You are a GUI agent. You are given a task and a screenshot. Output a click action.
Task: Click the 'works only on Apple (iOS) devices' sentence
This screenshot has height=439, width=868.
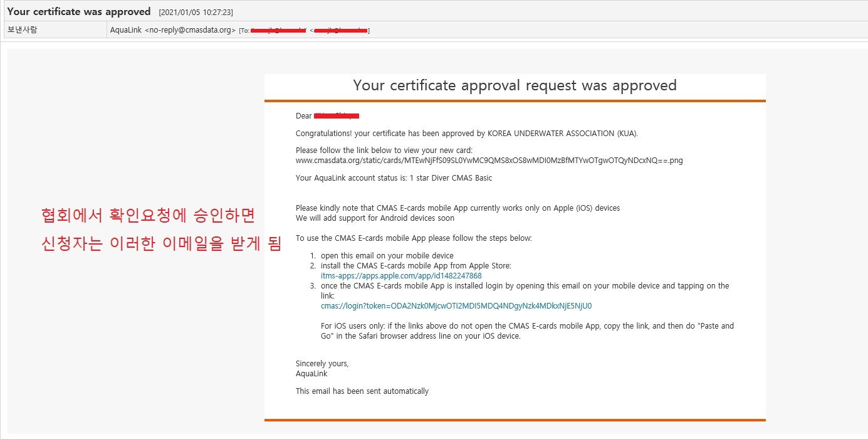coord(458,208)
